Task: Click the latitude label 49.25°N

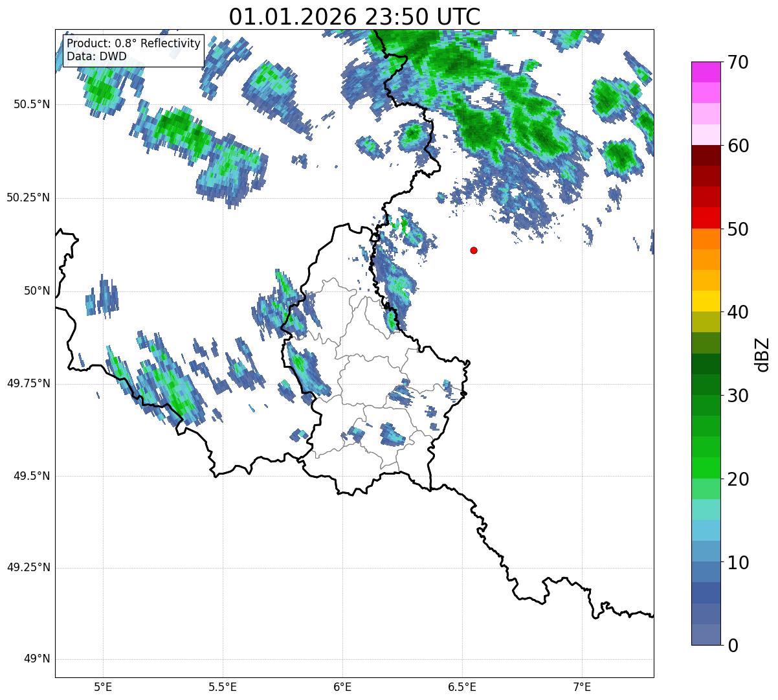Action: pos(28,568)
